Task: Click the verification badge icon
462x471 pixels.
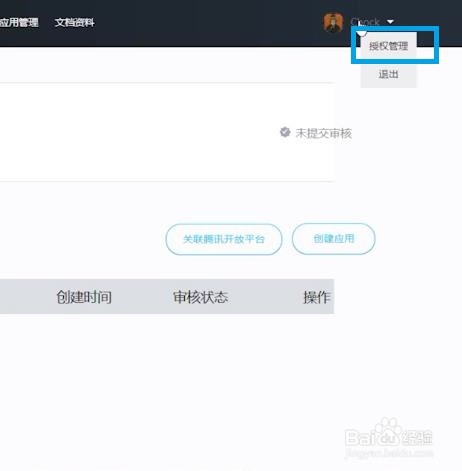Action: point(285,132)
